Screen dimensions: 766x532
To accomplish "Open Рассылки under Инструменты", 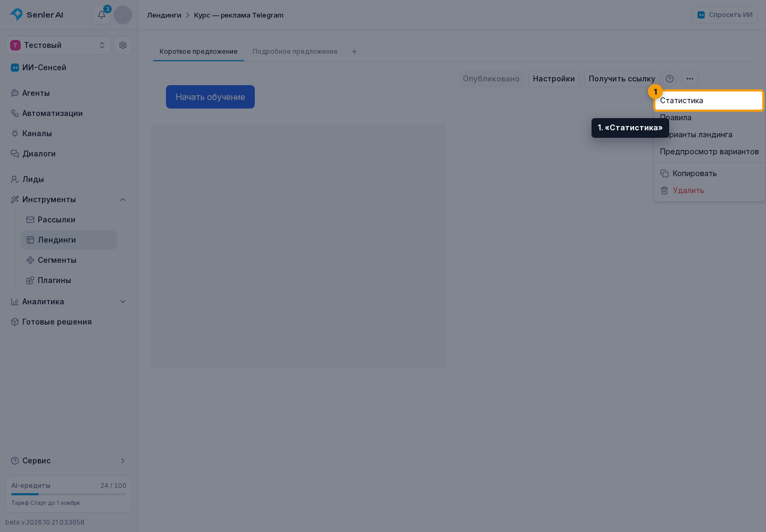I will coord(69,220).
